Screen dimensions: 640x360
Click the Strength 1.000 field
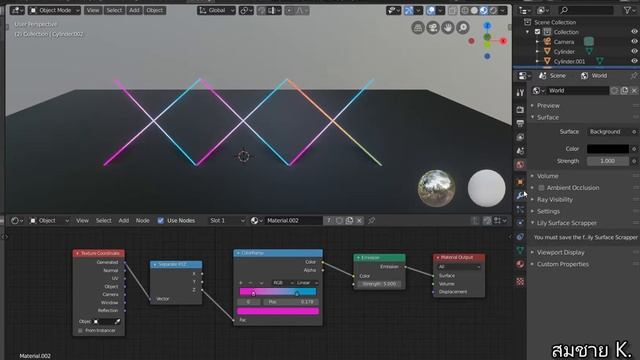click(x=608, y=161)
